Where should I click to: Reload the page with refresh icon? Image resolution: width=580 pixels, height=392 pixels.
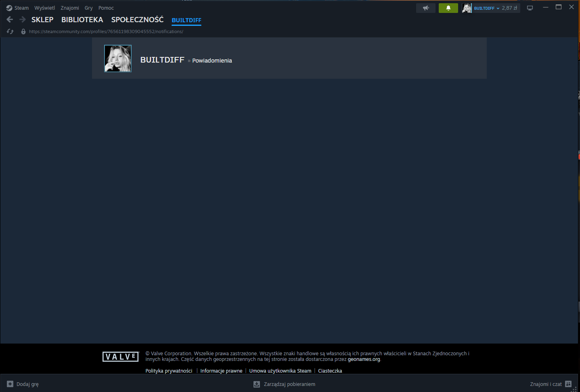[x=10, y=31]
